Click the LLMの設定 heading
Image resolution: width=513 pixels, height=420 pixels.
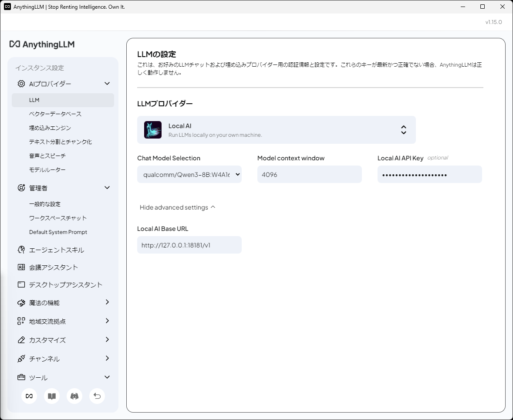click(156, 54)
